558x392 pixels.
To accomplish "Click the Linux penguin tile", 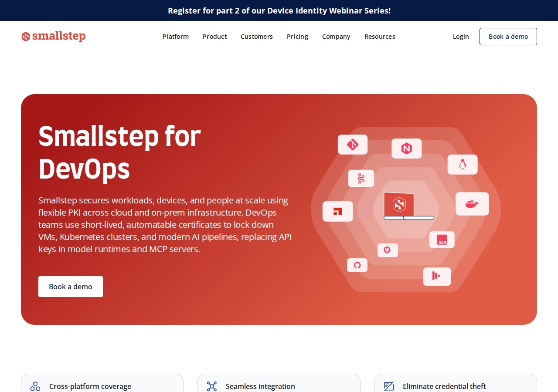I will pos(463,165).
